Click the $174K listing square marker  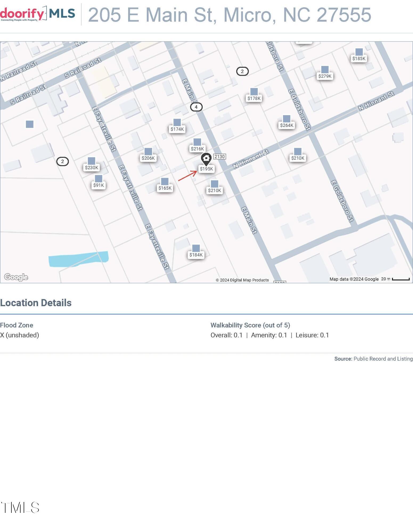point(177,123)
